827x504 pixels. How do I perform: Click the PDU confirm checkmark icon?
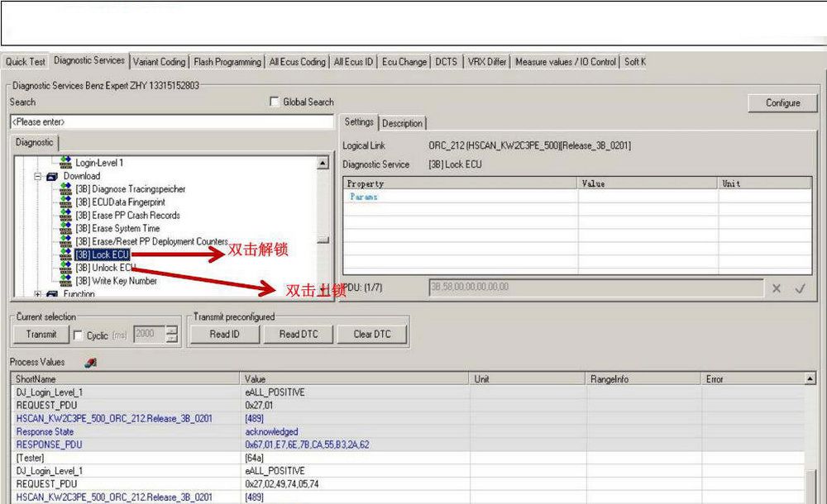(x=800, y=288)
